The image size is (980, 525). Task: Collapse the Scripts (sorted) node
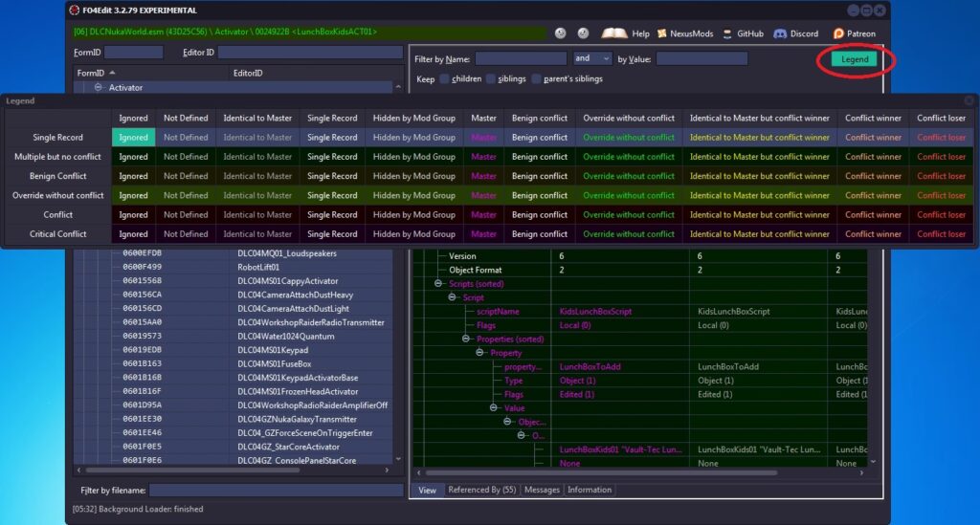438,283
